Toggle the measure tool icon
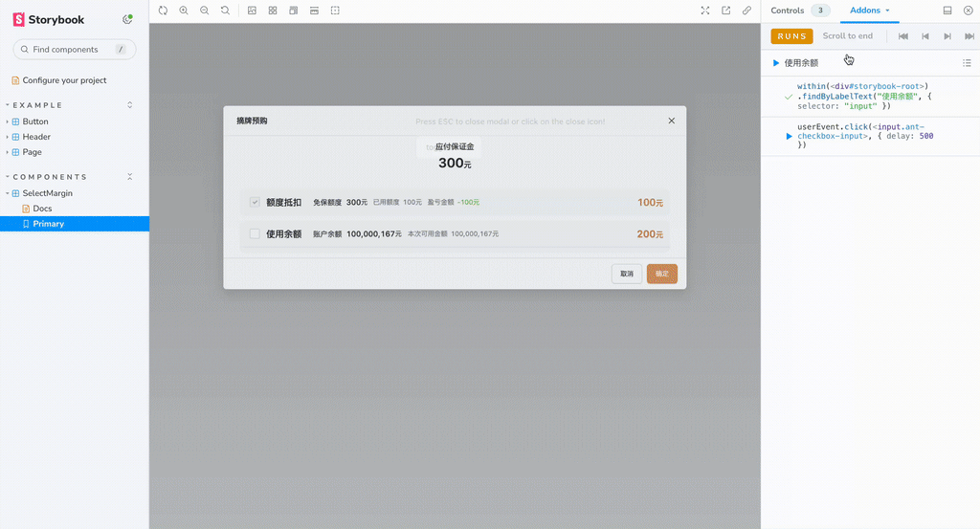The image size is (980, 529). click(x=314, y=11)
